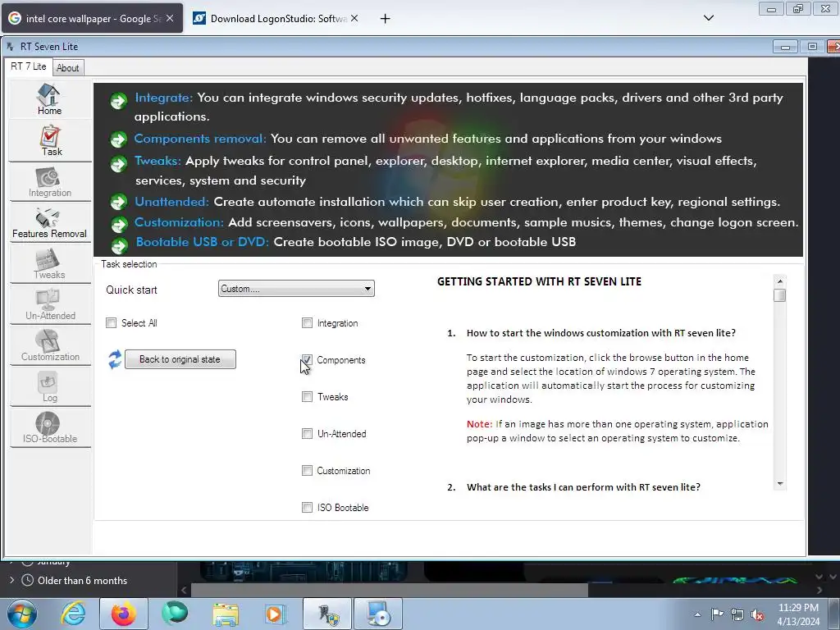Check the Select All checkbox
This screenshot has width=840, height=630.
pyautogui.click(x=111, y=323)
